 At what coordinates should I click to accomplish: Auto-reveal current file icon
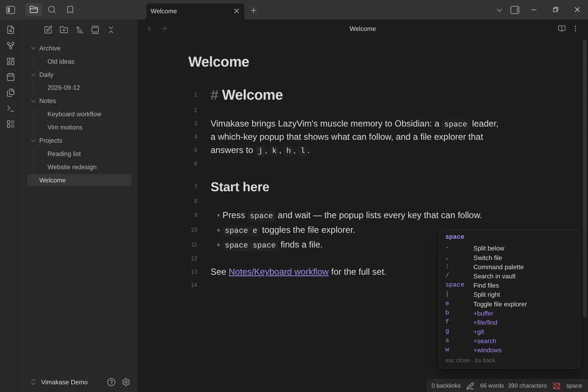(x=95, y=30)
